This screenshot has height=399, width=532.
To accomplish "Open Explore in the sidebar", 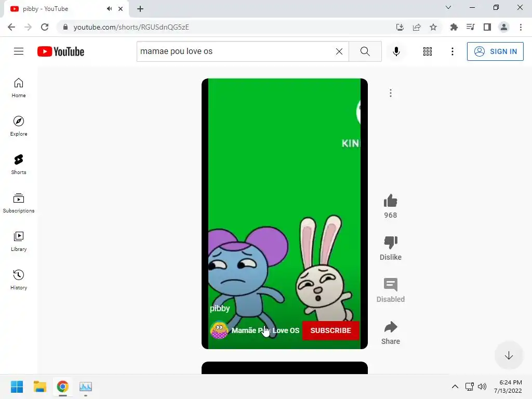I will (x=19, y=126).
